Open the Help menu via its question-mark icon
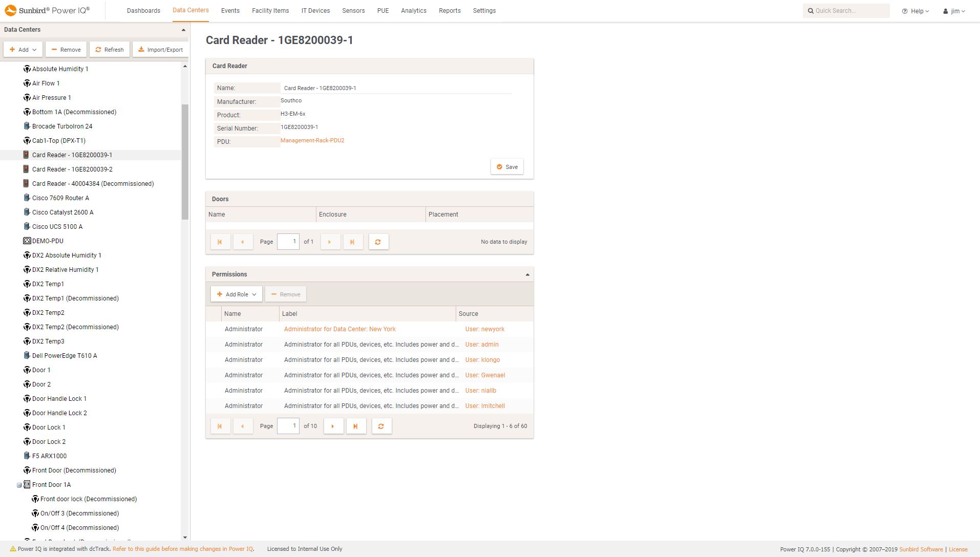Viewport: 980px width, 557px height. pyautogui.click(x=904, y=11)
